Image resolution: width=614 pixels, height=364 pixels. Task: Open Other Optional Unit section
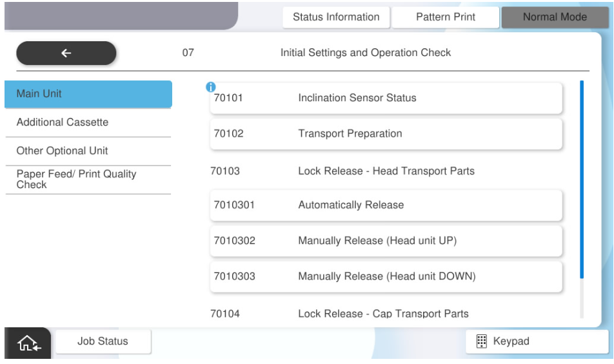click(88, 151)
